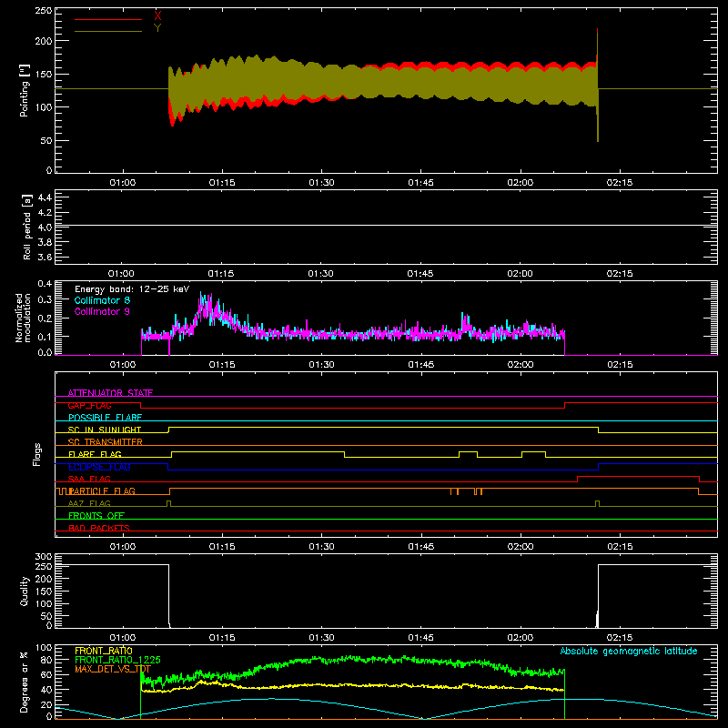Select the yellow FRONT_RATIO legend entry

tap(104, 651)
